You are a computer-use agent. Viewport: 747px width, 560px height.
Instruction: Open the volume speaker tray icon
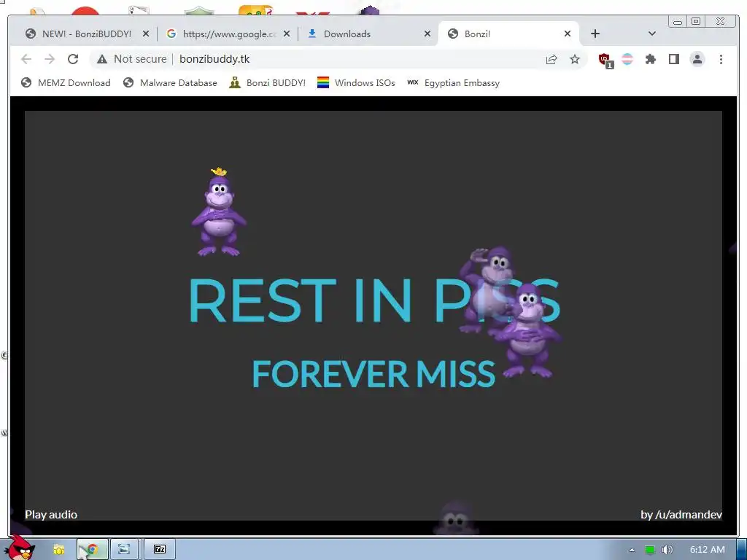(667, 550)
